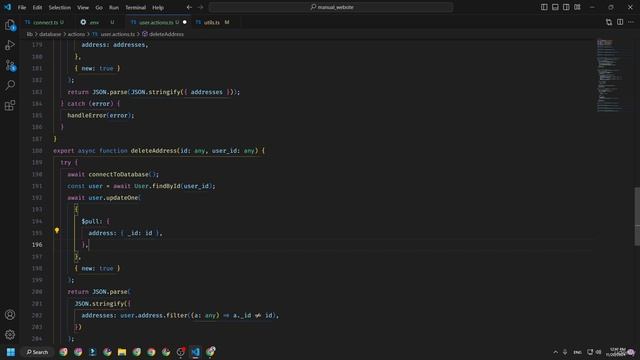Click user.address.filter on line 202
Viewport: 640px width, 360px height.
coord(154,316)
